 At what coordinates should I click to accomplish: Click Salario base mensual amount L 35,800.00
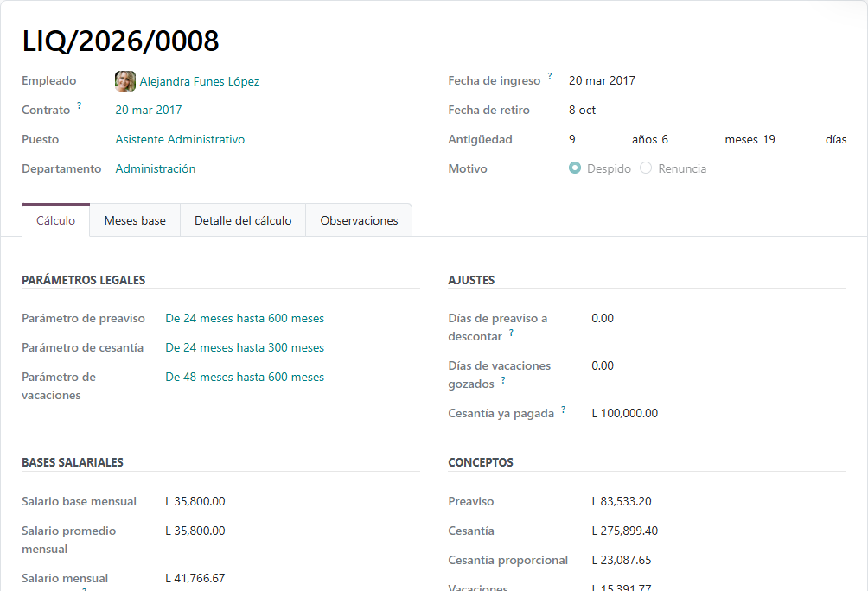coord(195,501)
